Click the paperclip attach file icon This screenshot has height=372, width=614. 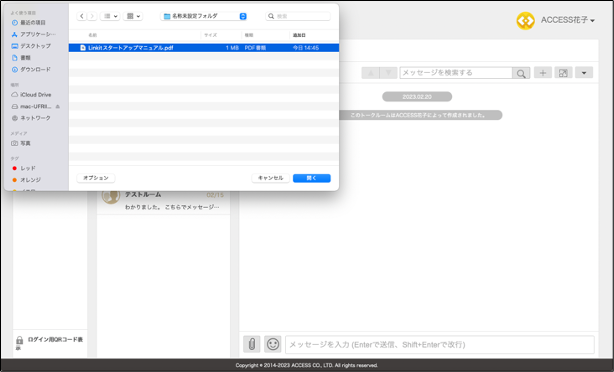(x=252, y=345)
